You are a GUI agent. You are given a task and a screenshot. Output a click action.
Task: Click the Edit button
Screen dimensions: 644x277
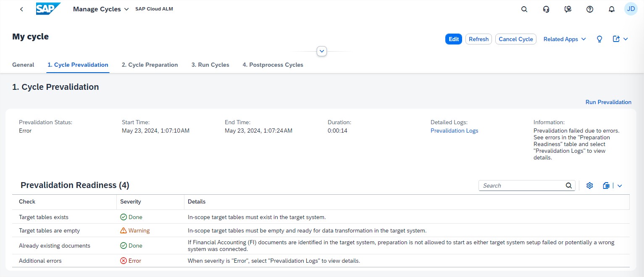(454, 39)
